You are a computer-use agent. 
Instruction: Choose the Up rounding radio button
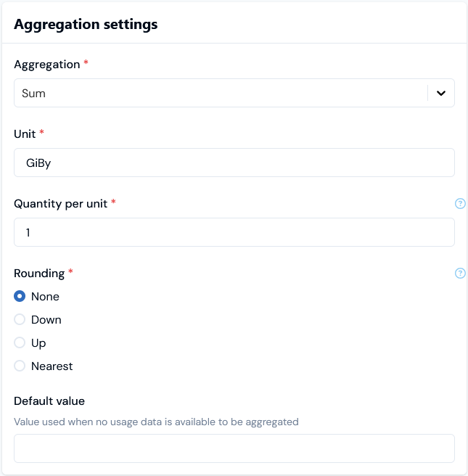coord(20,342)
